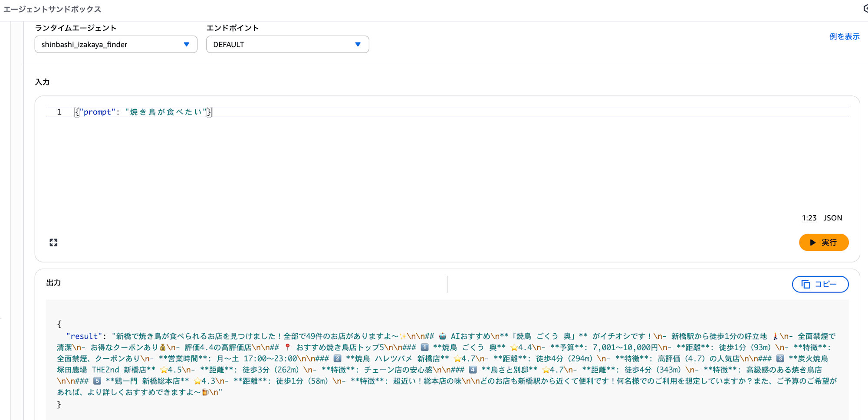Click the コピー button above the output
Screen dimensions: 868x420
(x=820, y=284)
